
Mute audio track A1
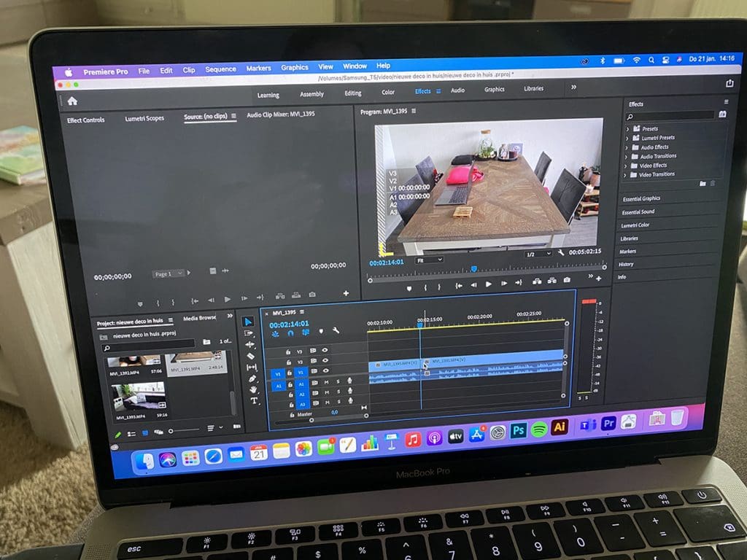click(326, 381)
